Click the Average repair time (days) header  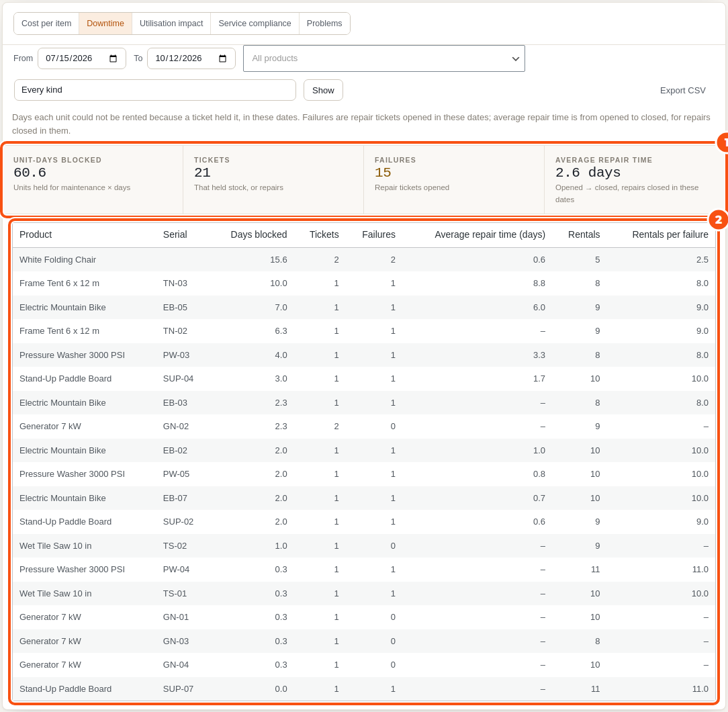pyautogui.click(x=490, y=234)
